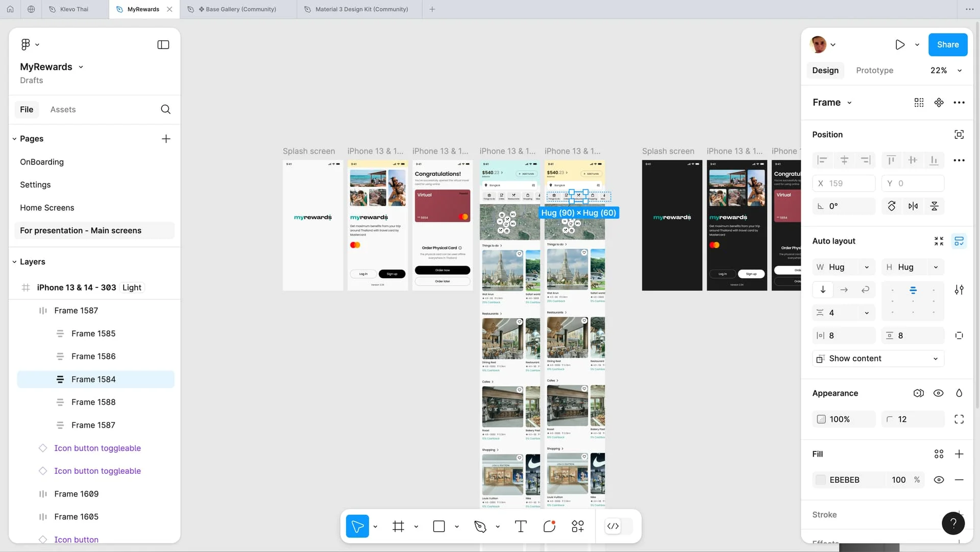Image resolution: width=980 pixels, height=552 pixels.
Task: Open the zoom level 22% dropdown
Action: tap(945, 70)
